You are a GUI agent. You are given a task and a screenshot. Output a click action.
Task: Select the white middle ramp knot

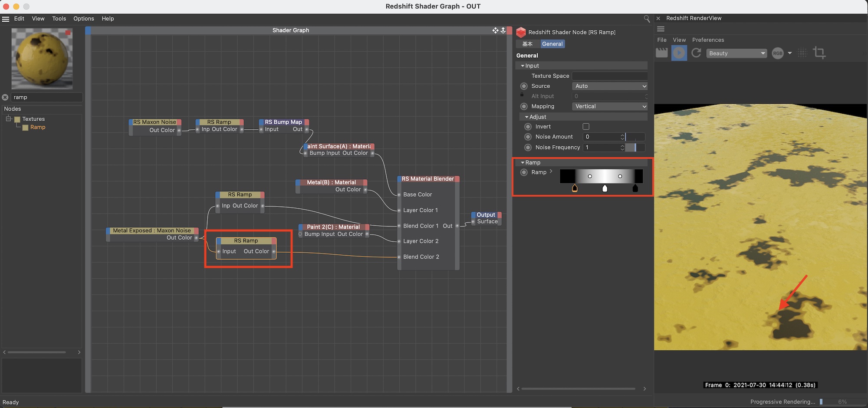605,188
